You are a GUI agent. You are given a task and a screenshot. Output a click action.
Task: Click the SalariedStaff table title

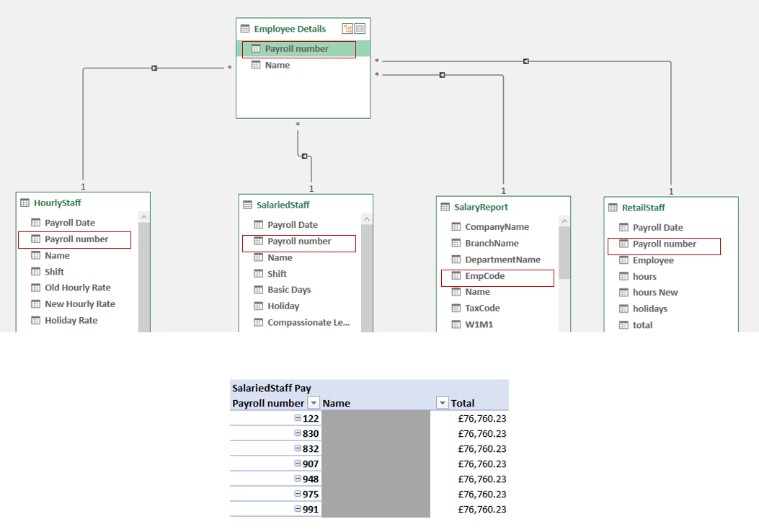pyautogui.click(x=283, y=205)
